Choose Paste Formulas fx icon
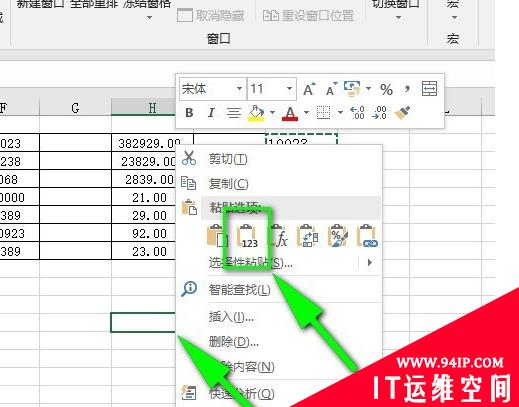The height and width of the screenshot is (407, 519). (x=279, y=236)
